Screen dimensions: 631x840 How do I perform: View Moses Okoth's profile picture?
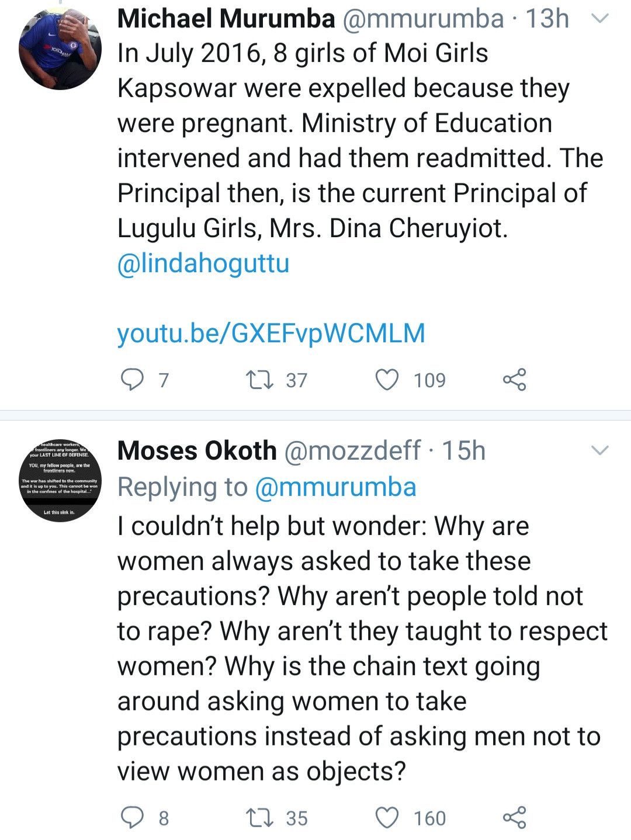tap(60, 481)
